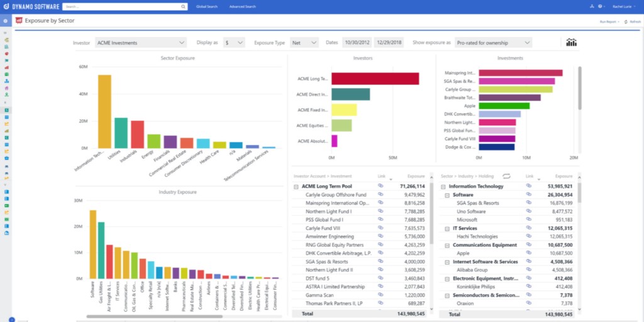Screen dimensions: 644x322
Task: Click the network share icon in top bar
Action: [592, 6]
